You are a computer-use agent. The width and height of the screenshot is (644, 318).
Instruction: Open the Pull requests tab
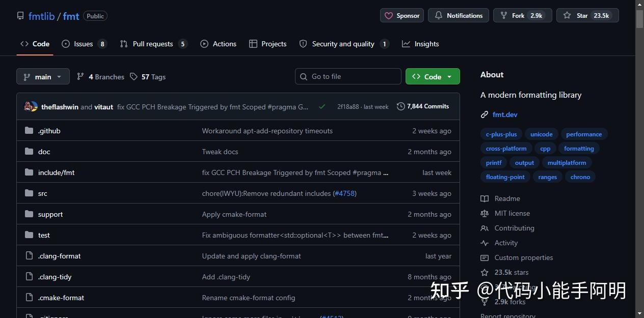pyautogui.click(x=153, y=44)
